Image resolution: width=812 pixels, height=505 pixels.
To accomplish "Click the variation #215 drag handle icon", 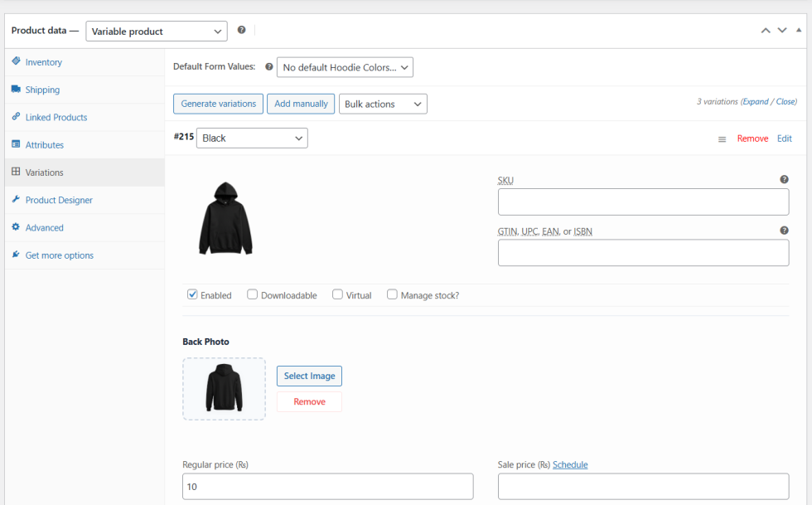I will coord(722,138).
